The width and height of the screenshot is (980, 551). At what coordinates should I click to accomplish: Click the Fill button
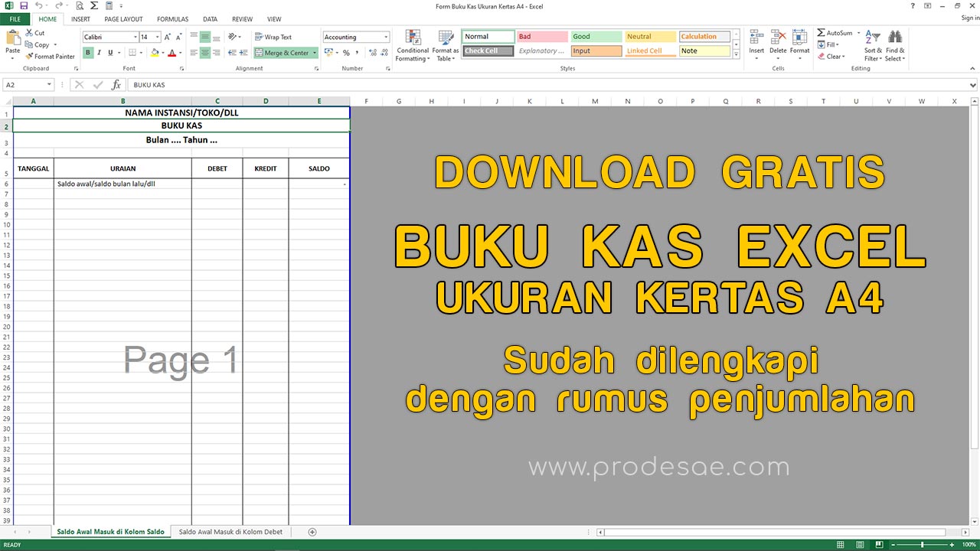[830, 44]
